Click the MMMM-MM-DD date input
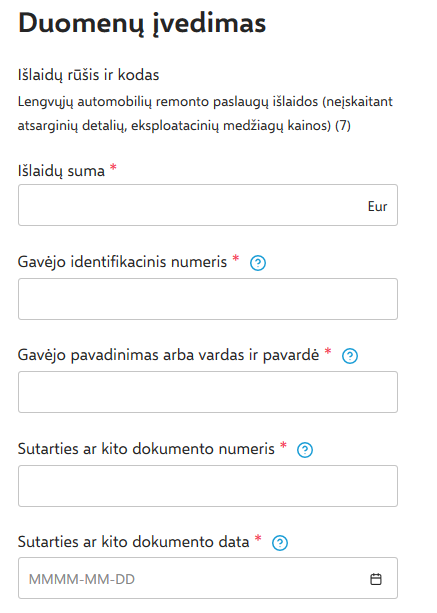This screenshot has width=437, height=613. pyautogui.click(x=208, y=578)
